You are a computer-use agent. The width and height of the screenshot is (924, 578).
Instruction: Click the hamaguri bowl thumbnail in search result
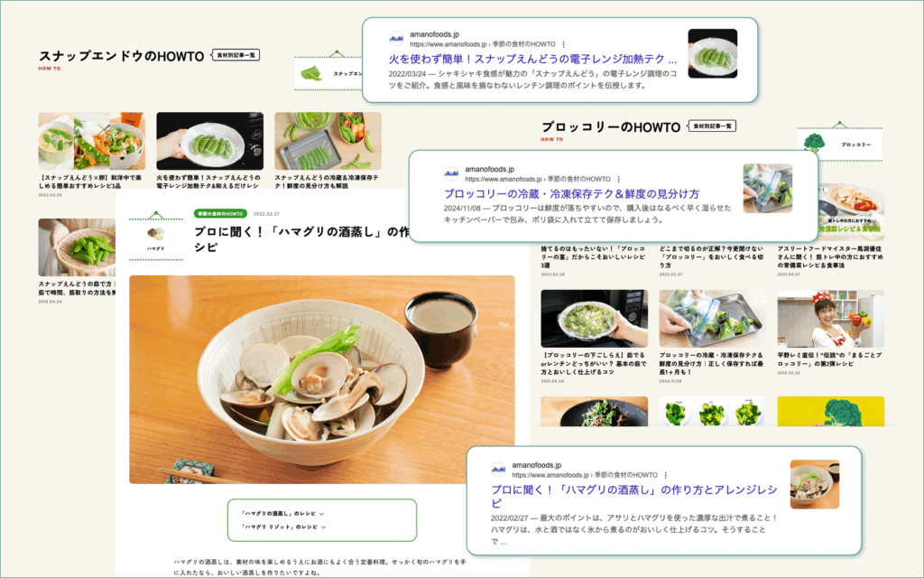point(815,484)
